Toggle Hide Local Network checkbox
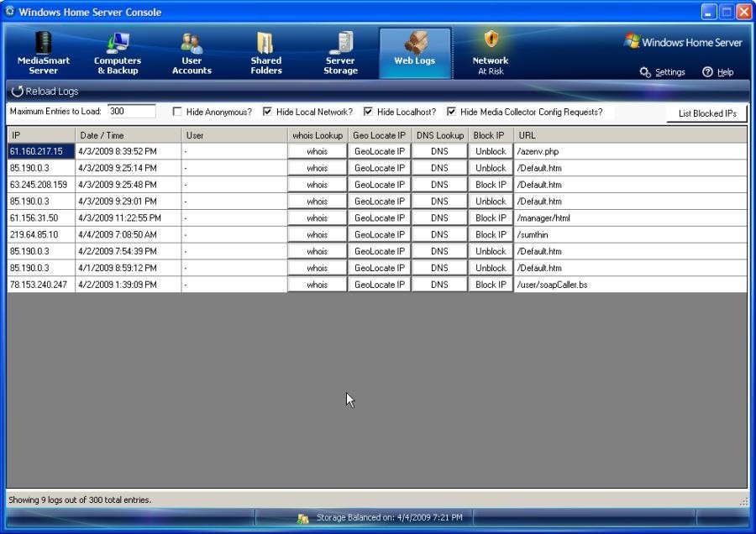The height and width of the screenshot is (534, 756). tap(268, 112)
